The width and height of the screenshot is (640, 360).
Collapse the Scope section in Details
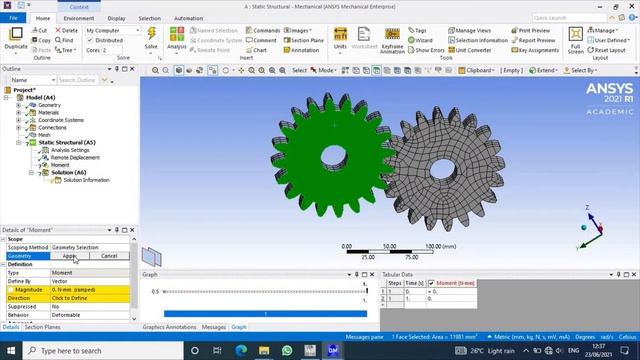click(3, 239)
